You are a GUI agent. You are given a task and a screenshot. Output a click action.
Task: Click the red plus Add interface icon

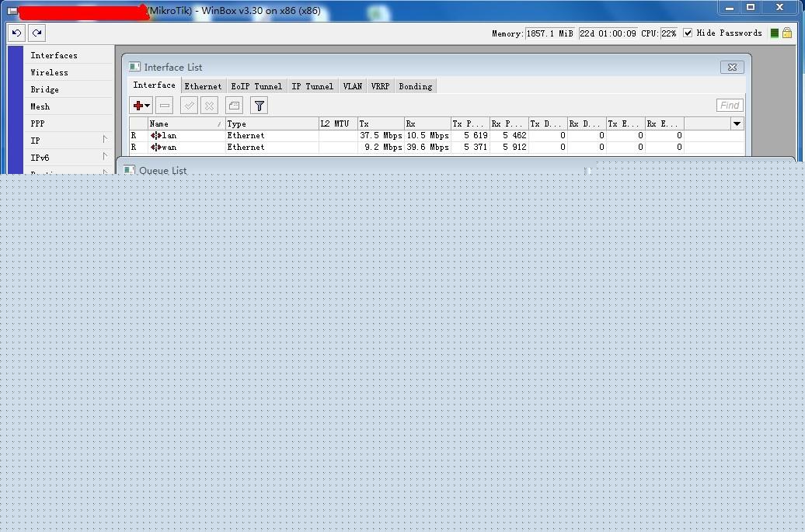(x=138, y=106)
